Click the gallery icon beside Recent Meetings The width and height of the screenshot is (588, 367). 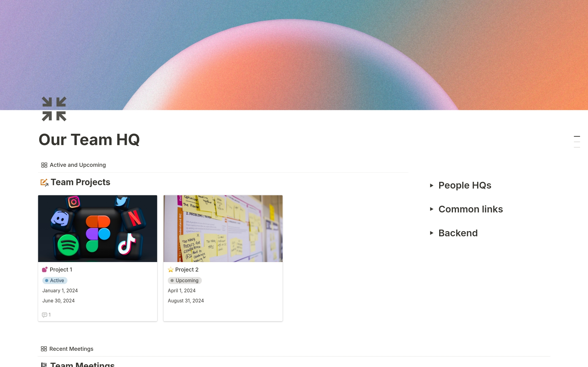44,349
